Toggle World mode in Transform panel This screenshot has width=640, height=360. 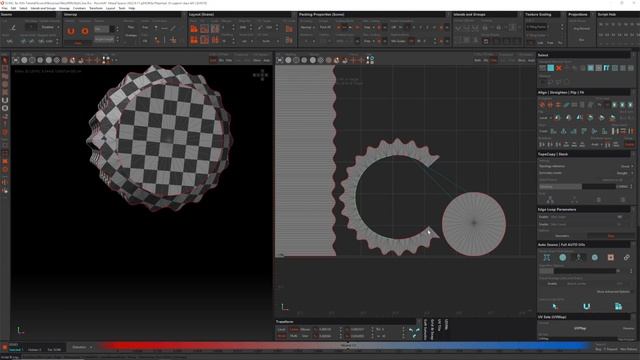click(282, 336)
